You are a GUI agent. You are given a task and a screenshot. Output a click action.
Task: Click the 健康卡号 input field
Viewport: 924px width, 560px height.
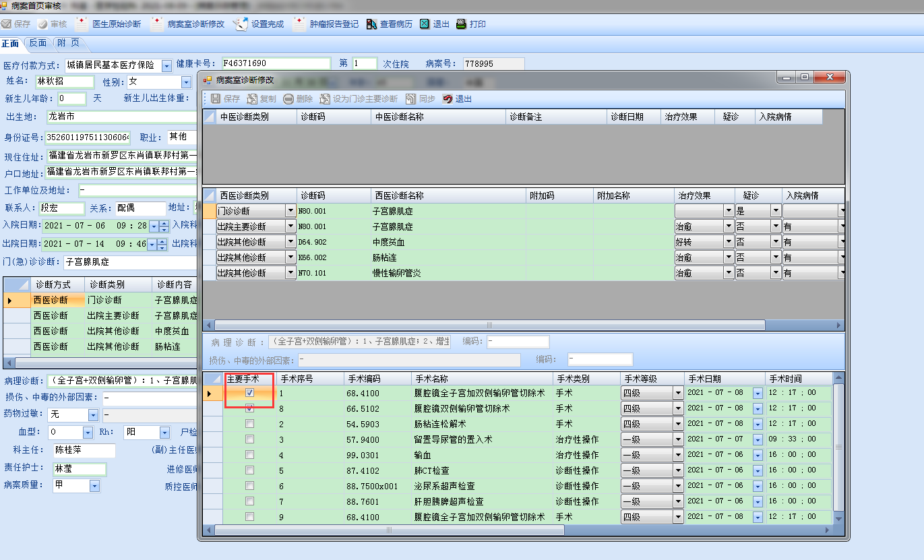click(x=276, y=64)
